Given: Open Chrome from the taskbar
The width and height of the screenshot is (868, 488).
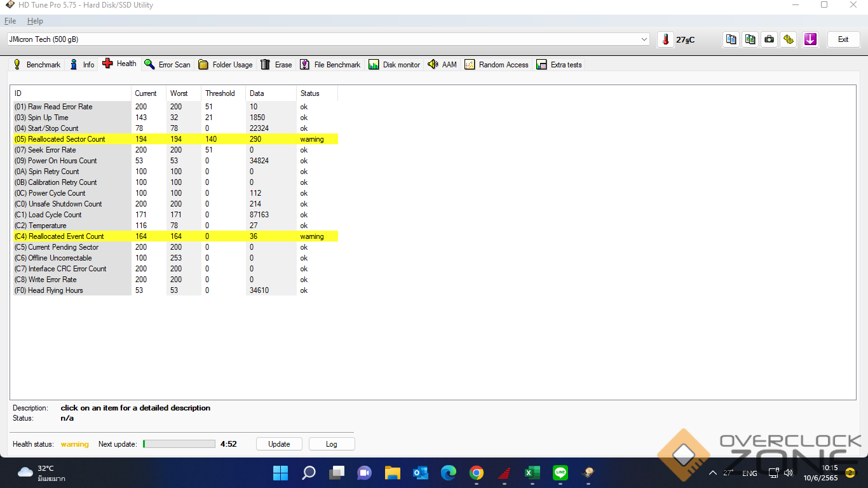Looking at the screenshot, I should [476, 473].
